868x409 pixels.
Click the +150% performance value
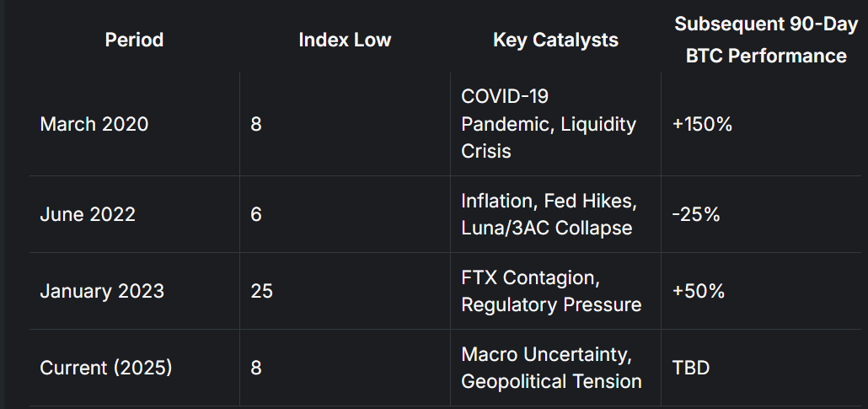pos(702,124)
